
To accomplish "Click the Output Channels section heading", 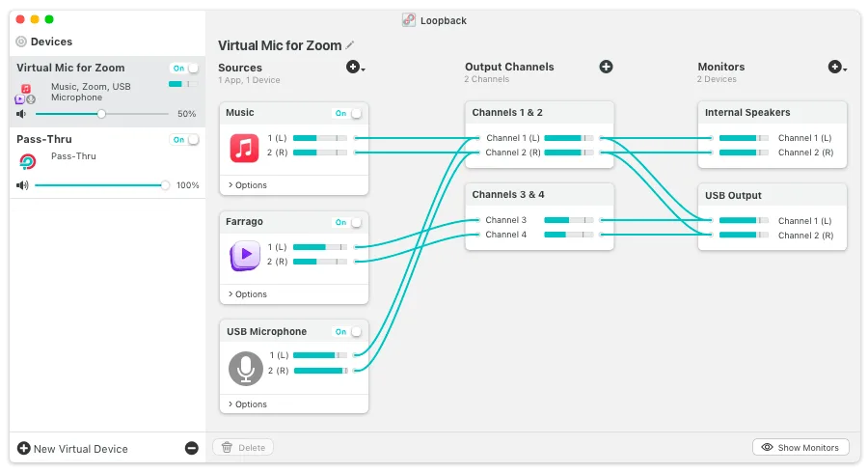I will pos(509,67).
